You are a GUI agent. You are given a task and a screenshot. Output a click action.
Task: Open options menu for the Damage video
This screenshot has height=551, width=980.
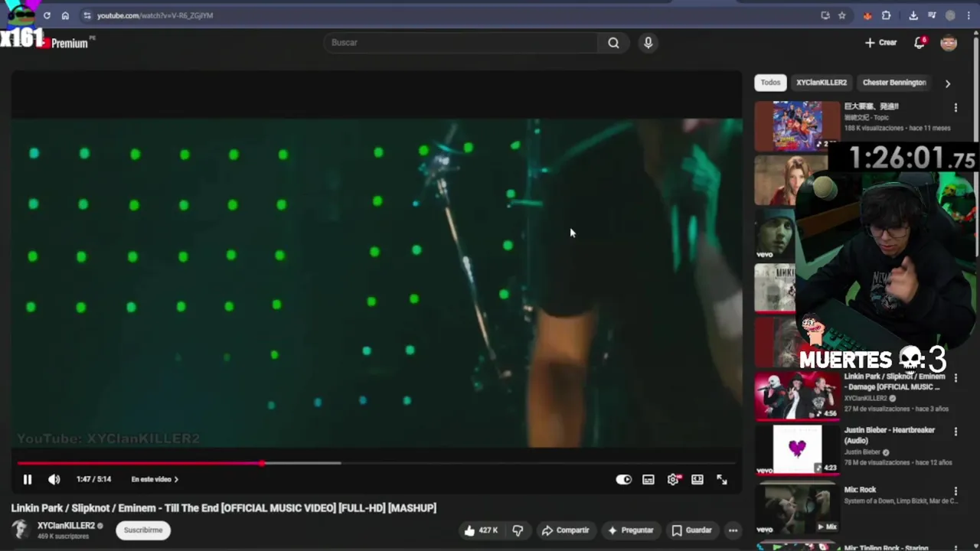click(955, 378)
